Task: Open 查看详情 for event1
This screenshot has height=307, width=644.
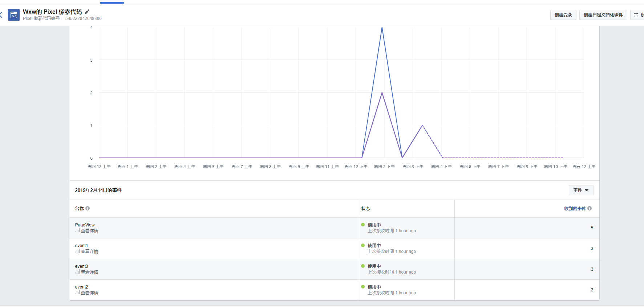Action: coord(89,251)
